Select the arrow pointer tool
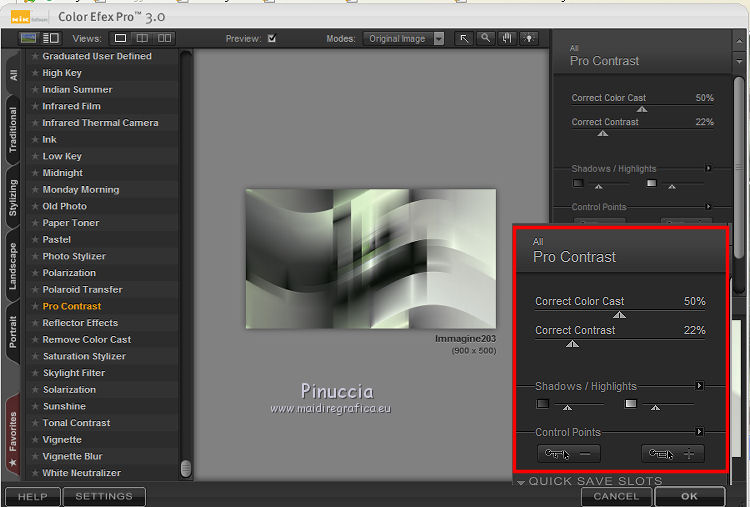The image size is (750, 507). (x=464, y=38)
